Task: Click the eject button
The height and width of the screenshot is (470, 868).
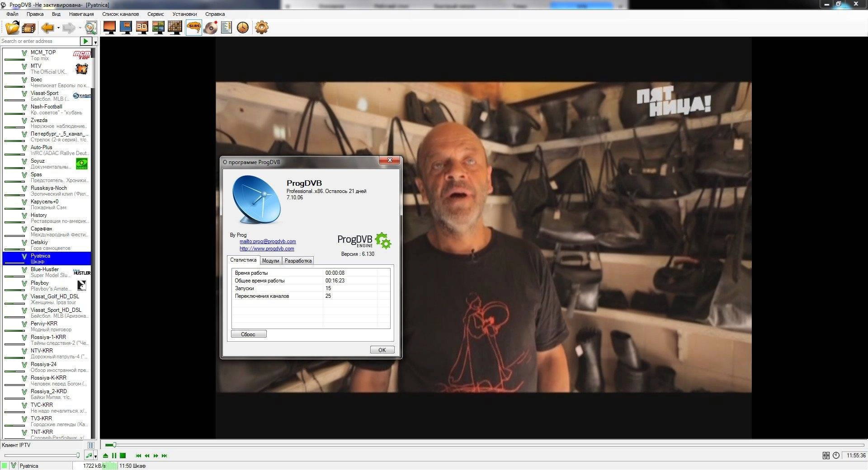Action: click(x=105, y=456)
